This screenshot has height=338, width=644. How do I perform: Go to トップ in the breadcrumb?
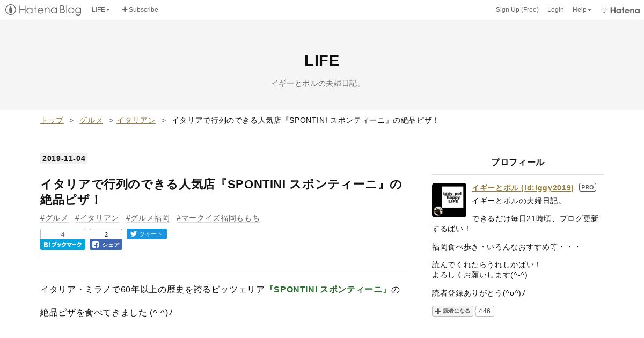[52, 120]
